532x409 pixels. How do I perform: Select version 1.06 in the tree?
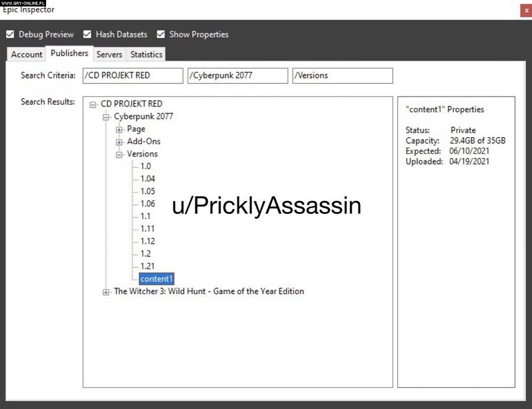click(x=147, y=204)
